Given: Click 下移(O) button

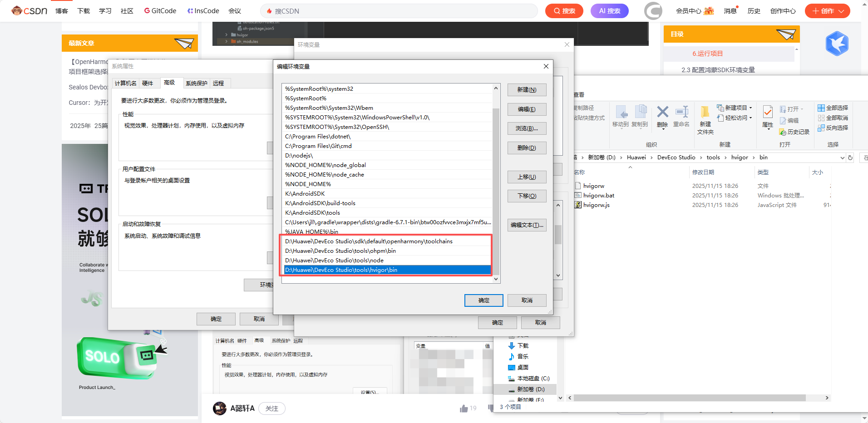Looking at the screenshot, I should click(x=527, y=196).
